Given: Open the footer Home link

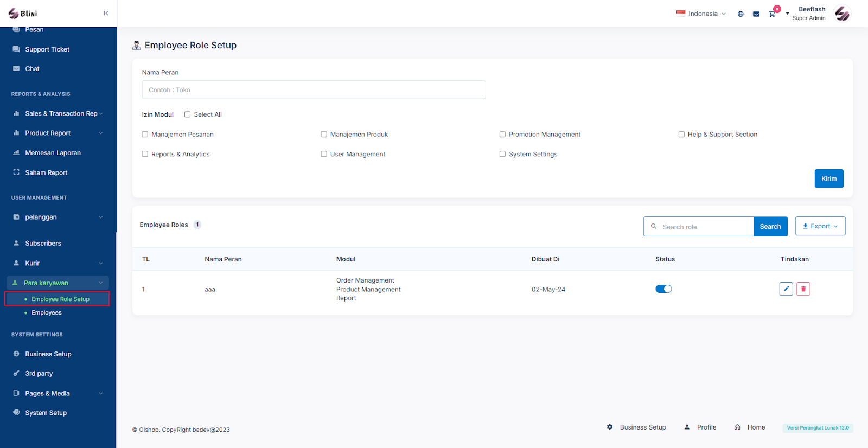Looking at the screenshot, I should pyautogui.click(x=756, y=427).
